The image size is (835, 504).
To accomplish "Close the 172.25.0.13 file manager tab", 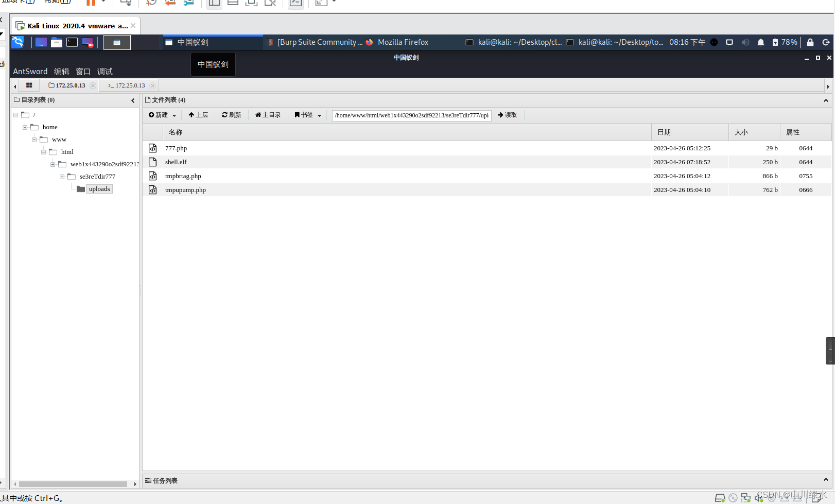I will [93, 85].
